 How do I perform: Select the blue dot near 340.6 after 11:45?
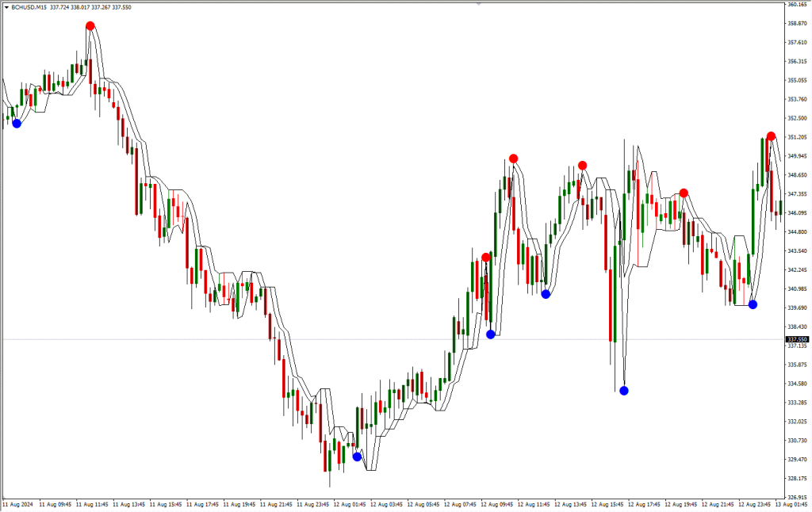(x=546, y=294)
